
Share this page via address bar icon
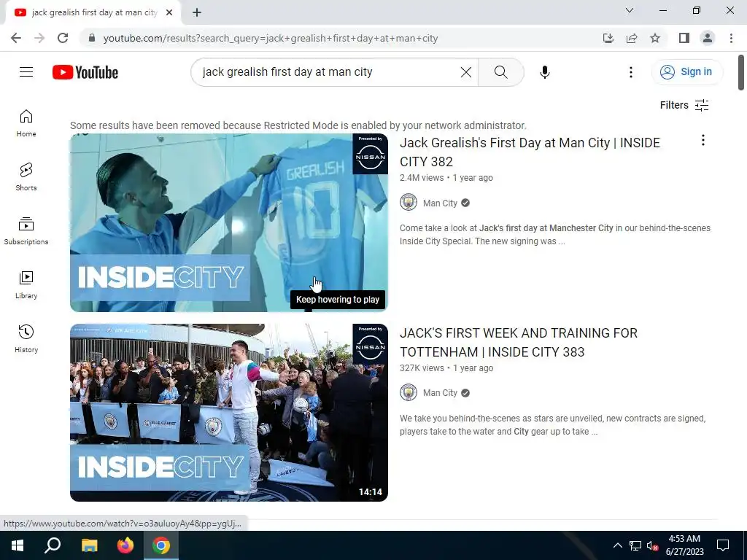coord(632,38)
